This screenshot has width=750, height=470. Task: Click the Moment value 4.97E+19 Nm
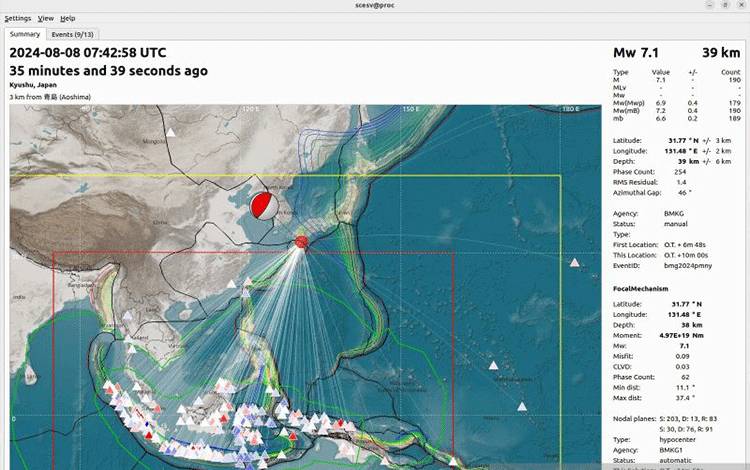681,336
